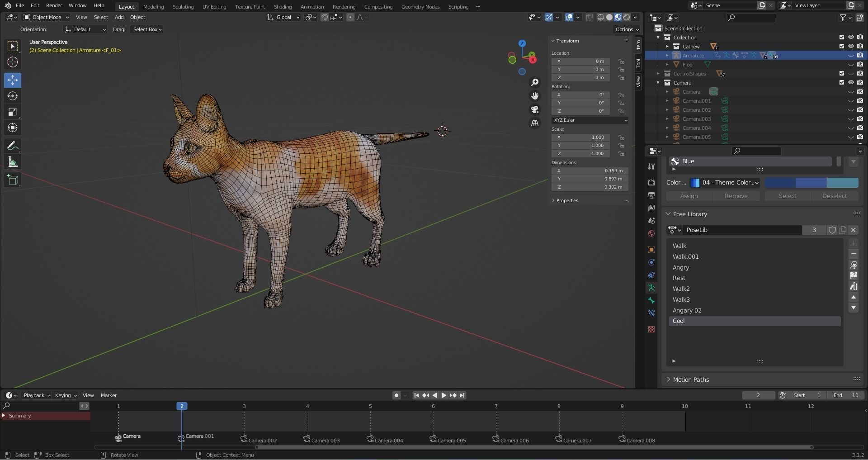Select the Select Box tool
This screenshot has height=460, width=868.
coord(13,46)
